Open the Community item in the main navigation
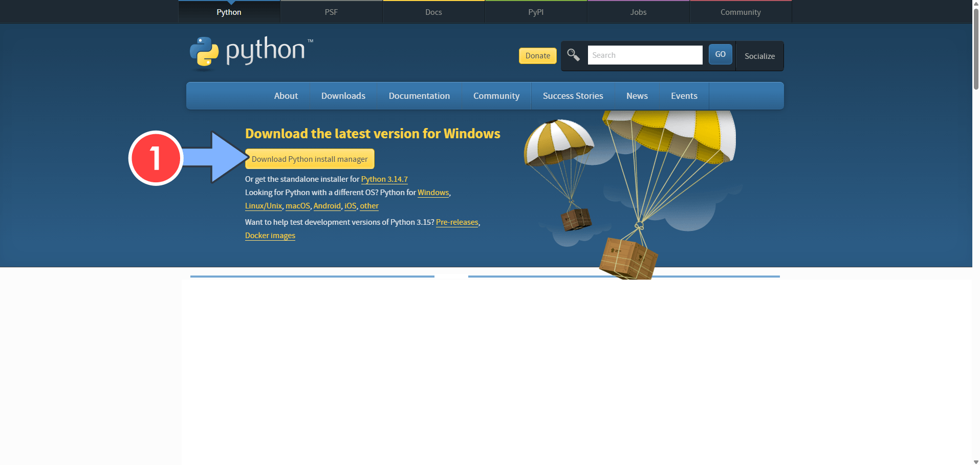The image size is (980, 465). point(496,96)
